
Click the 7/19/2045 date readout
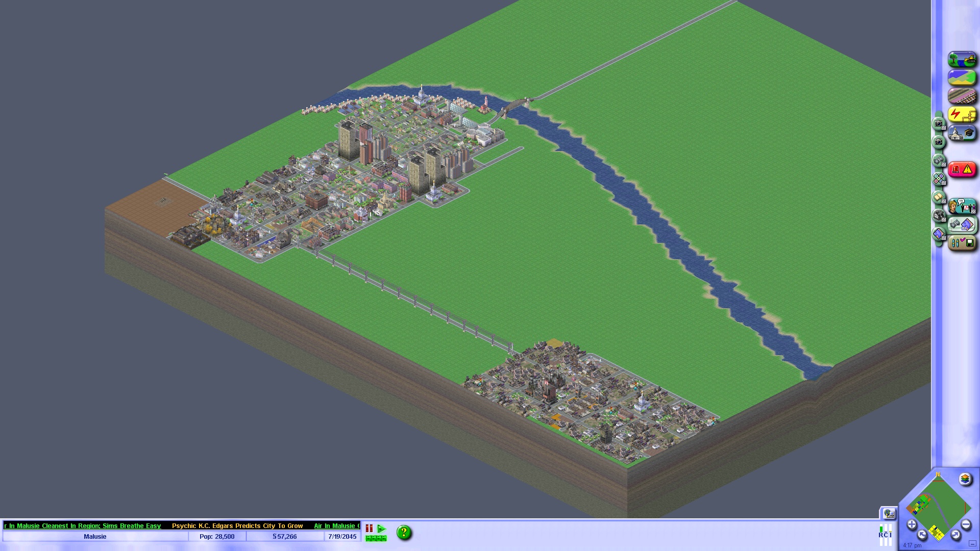click(x=342, y=537)
